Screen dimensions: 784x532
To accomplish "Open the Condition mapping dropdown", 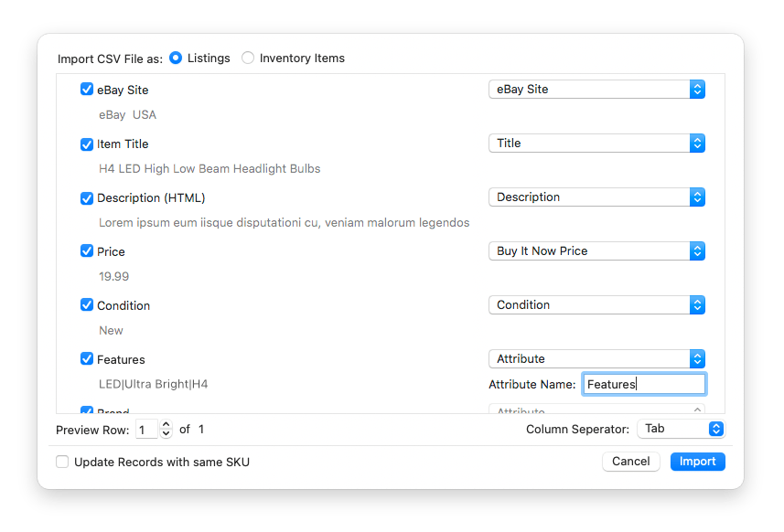I will (596, 305).
